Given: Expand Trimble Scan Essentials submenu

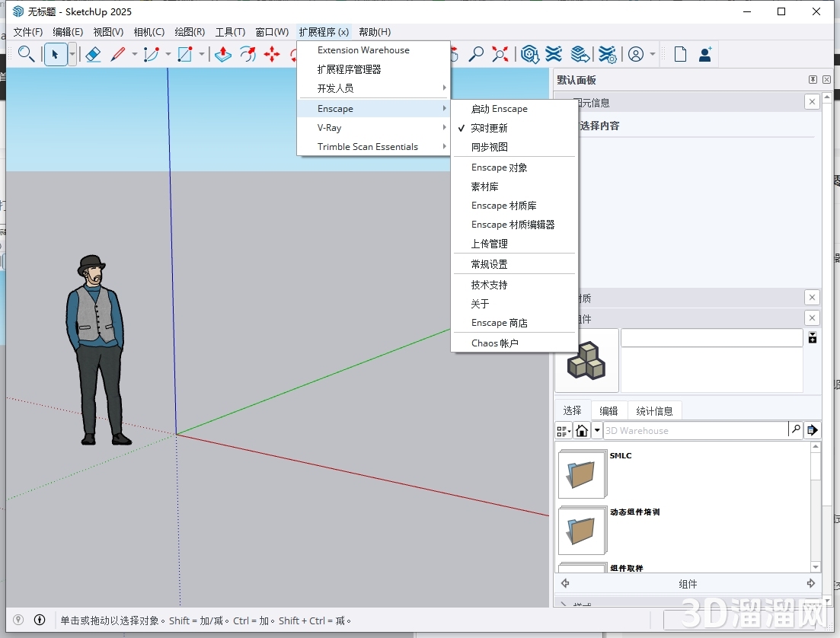Looking at the screenshot, I should pos(373,147).
